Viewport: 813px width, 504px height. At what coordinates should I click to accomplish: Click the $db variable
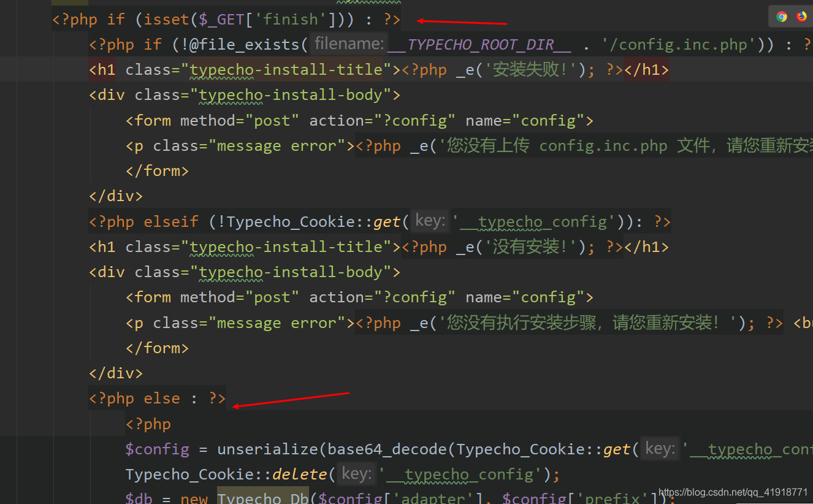tap(139, 498)
